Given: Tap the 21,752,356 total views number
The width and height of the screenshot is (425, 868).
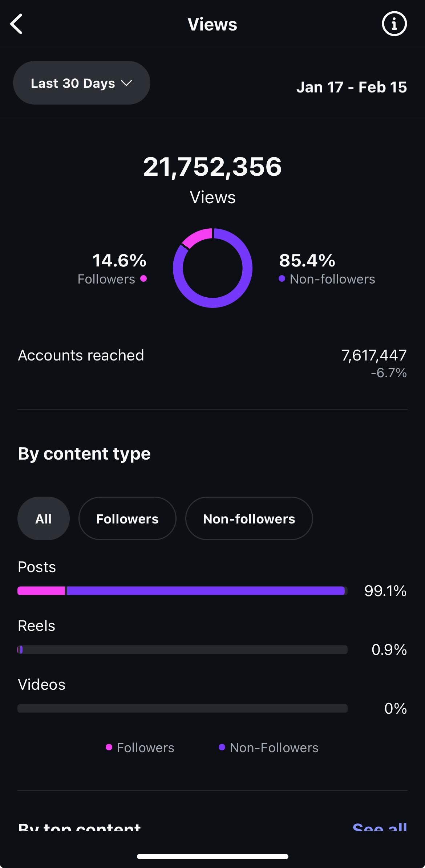Looking at the screenshot, I should [x=212, y=167].
